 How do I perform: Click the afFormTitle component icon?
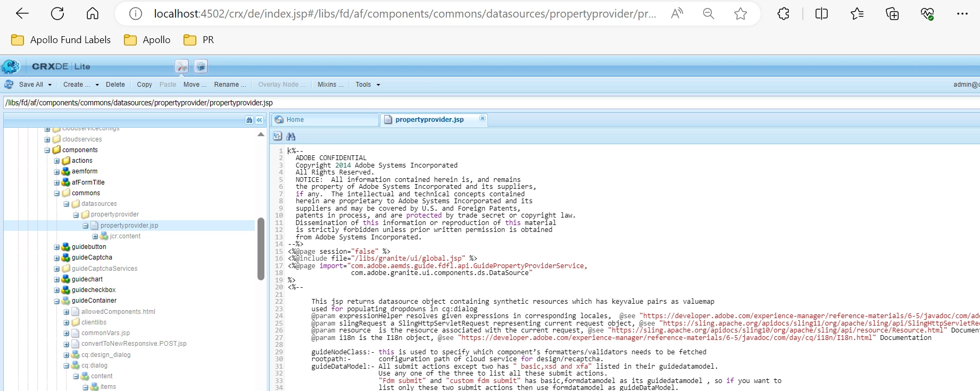[x=66, y=182]
